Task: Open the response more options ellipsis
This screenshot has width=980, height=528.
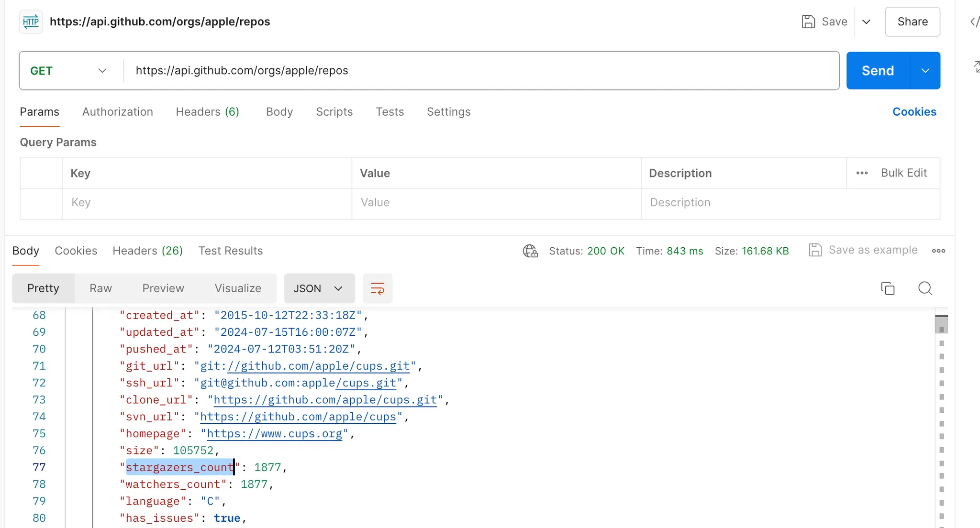Action: tap(938, 251)
